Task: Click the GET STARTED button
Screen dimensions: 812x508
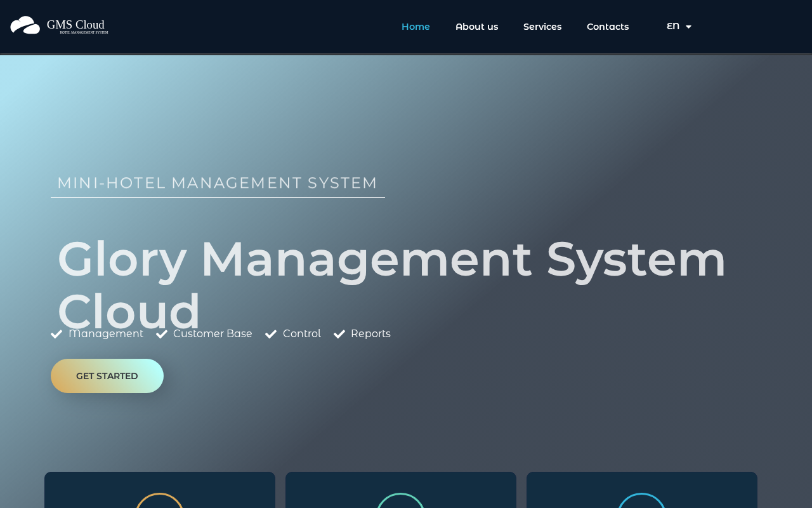Action: [x=107, y=376]
